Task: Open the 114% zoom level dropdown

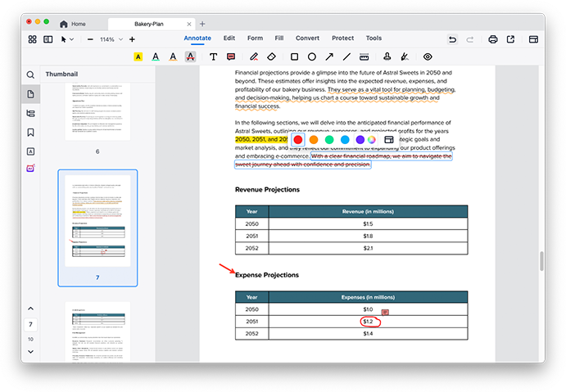Action: click(x=111, y=39)
